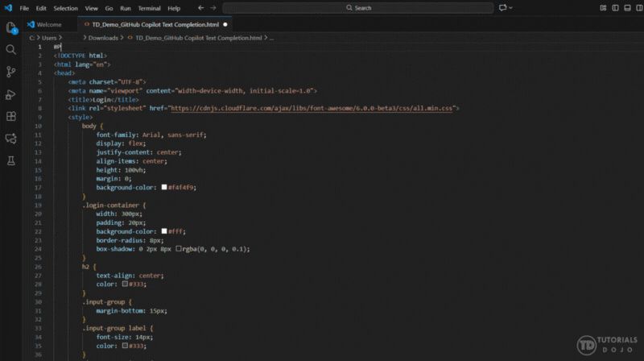Viewport: 644px width, 361px height.
Task: Open the Copilot chat icon beside the search box
Action: [502, 8]
